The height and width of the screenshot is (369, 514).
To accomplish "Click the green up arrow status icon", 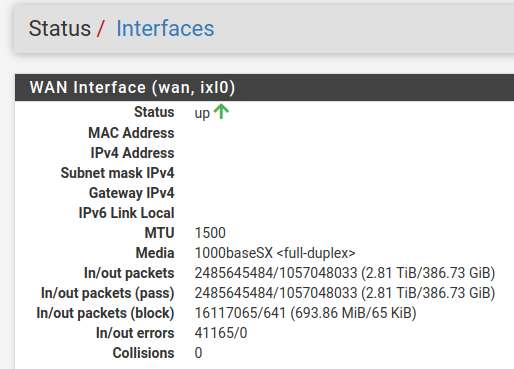I will 221,111.
